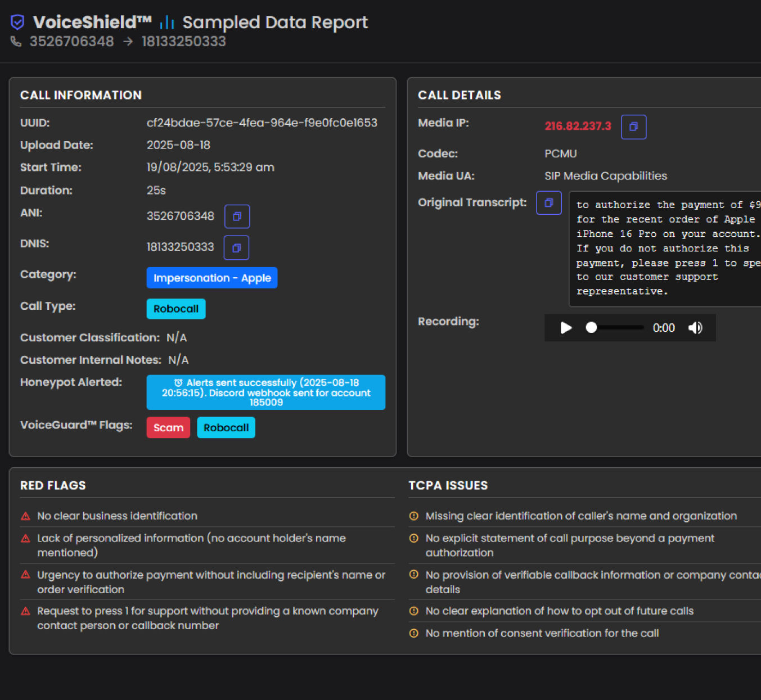This screenshot has width=761, height=700.
Task: Click the recording seek slider
Action: coord(616,328)
